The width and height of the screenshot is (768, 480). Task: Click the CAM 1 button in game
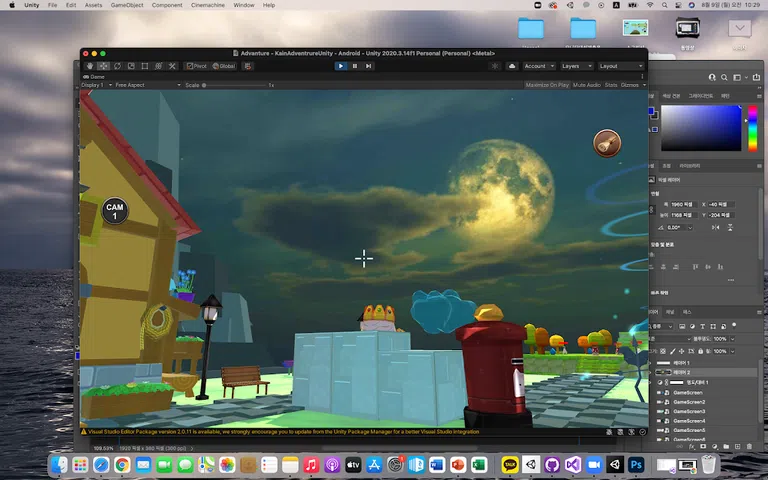114,211
